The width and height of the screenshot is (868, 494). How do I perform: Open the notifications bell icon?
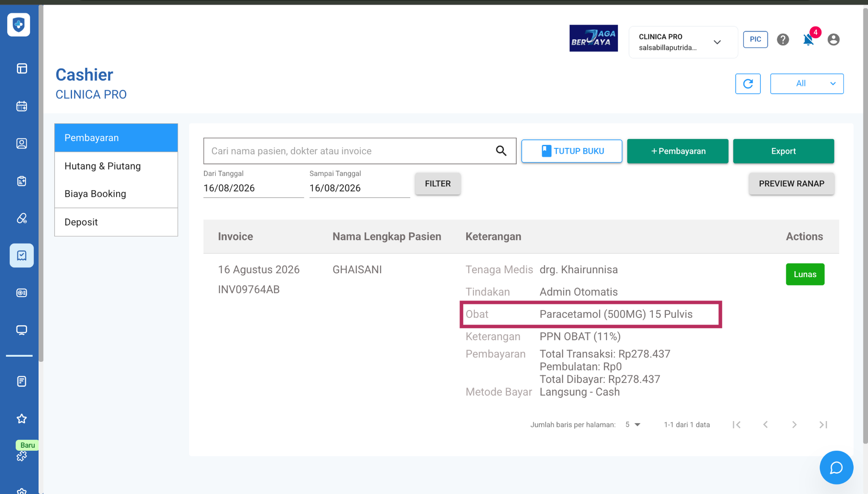coord(808,39)
